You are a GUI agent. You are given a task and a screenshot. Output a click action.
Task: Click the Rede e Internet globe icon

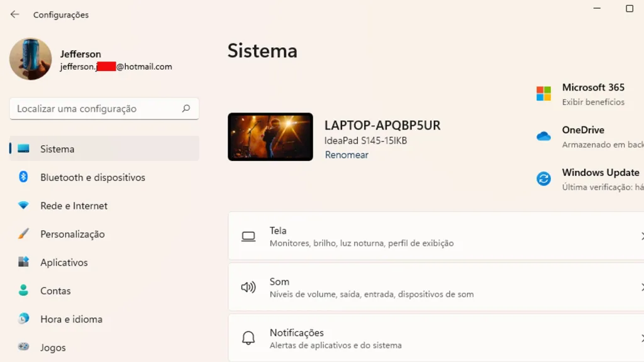point(23,206)
